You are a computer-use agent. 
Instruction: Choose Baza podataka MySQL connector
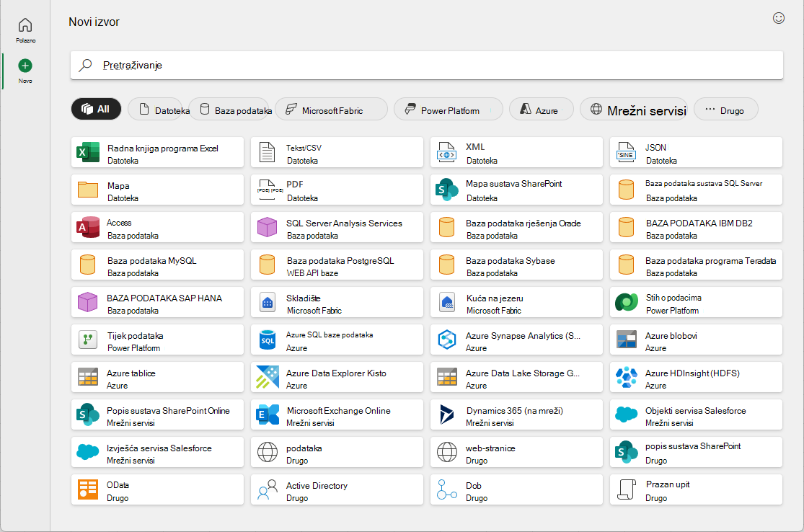(x=157, y=265)
